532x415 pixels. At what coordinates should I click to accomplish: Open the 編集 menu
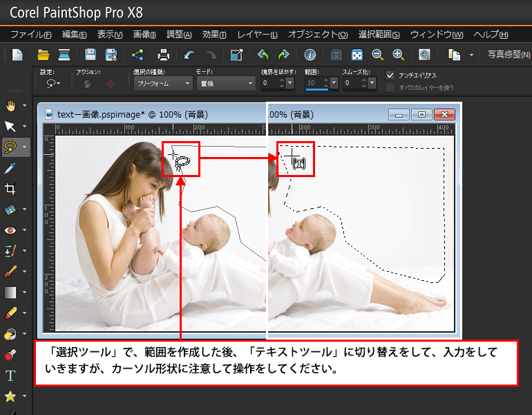[x=75, y=35]
